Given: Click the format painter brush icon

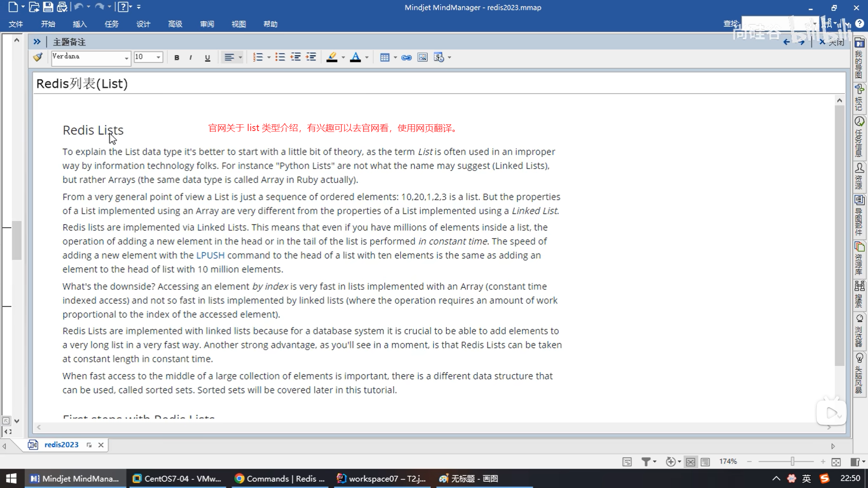Looking at the screenshot, I should (38, 57).
